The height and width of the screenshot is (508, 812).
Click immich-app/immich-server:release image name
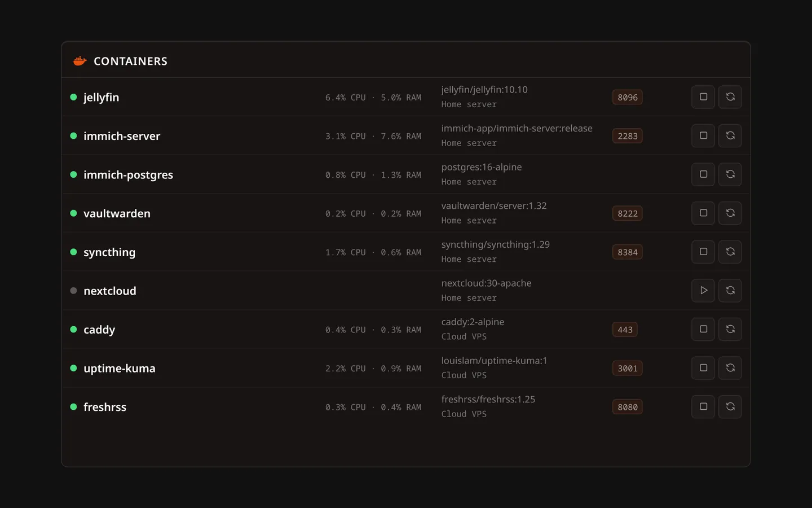click(x=517, y=128)
